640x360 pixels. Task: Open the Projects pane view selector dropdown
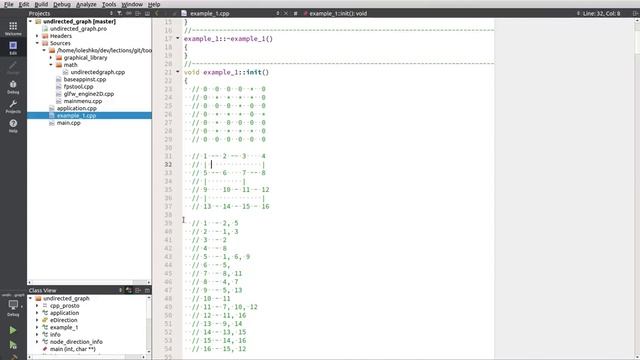click(111, 13)
